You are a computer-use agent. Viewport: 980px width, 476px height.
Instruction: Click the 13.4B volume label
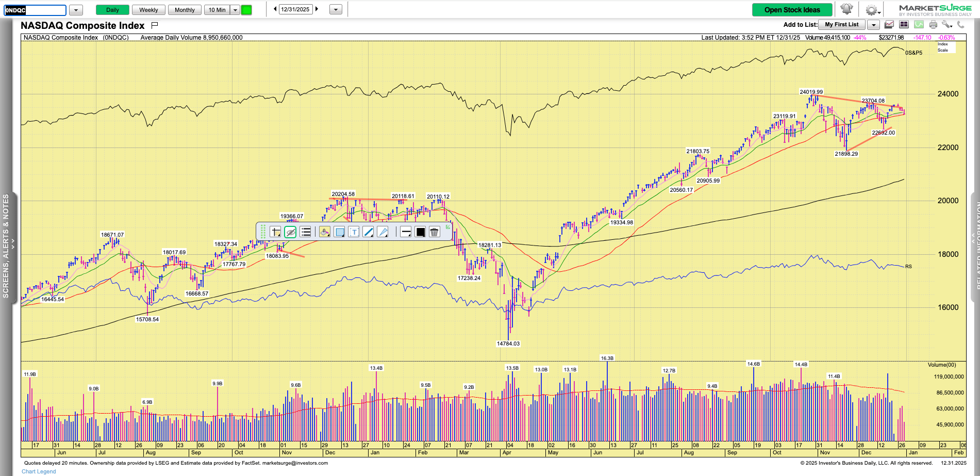click(376, 368)
